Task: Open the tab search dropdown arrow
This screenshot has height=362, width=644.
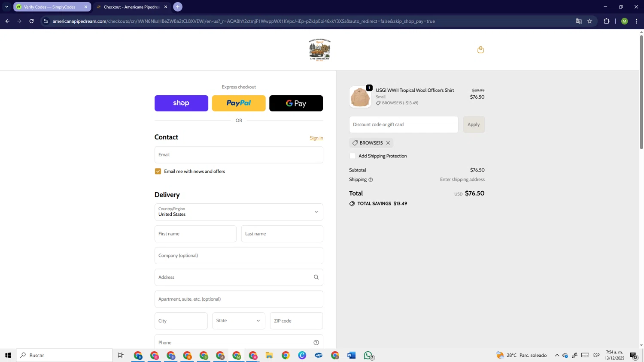Action: [6, 7]
